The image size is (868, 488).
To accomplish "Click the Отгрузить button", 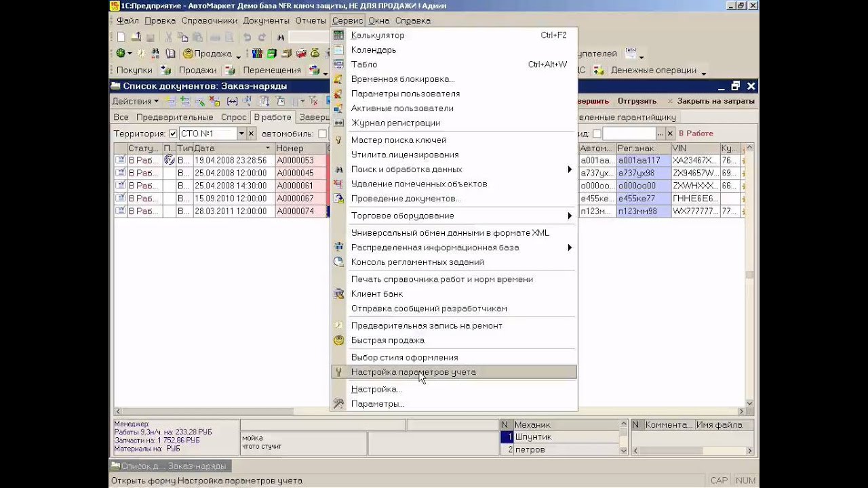I will tap(637, 101).
